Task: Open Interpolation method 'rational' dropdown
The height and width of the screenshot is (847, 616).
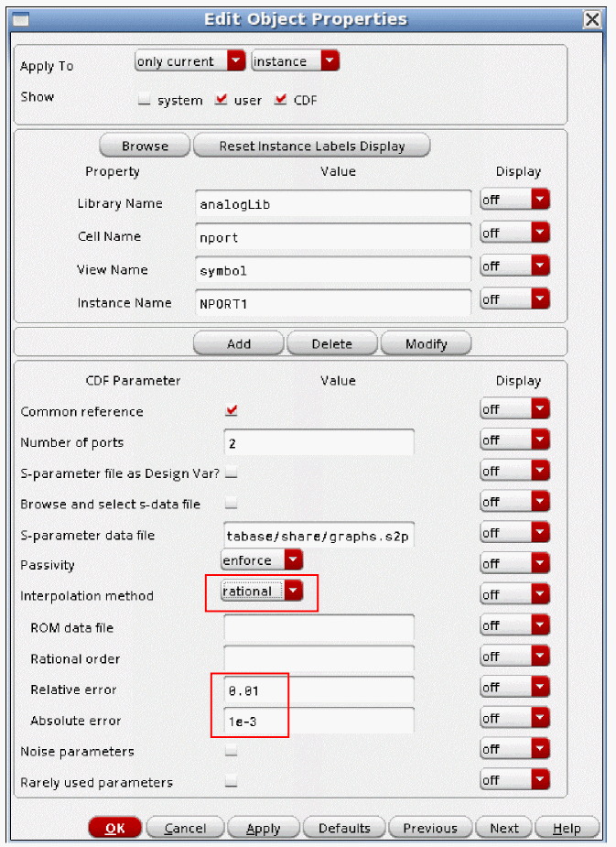Action: pos(262,591)
